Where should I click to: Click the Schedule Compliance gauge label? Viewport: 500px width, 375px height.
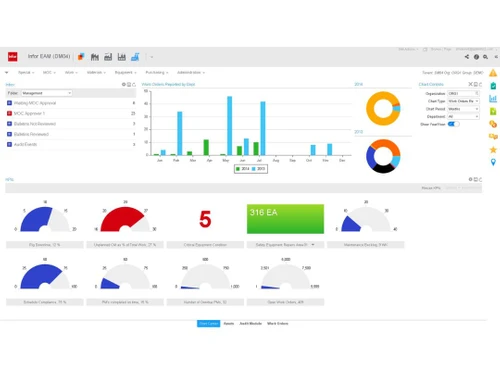45,302
